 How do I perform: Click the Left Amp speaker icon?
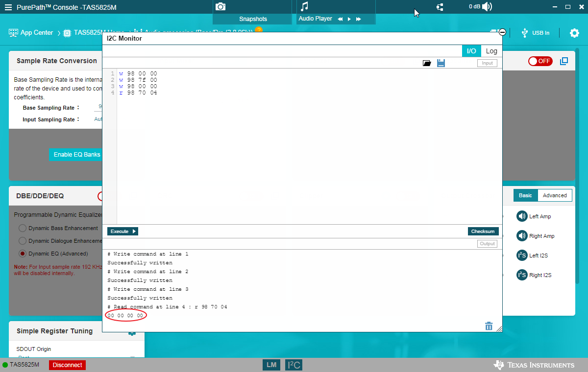522,216
